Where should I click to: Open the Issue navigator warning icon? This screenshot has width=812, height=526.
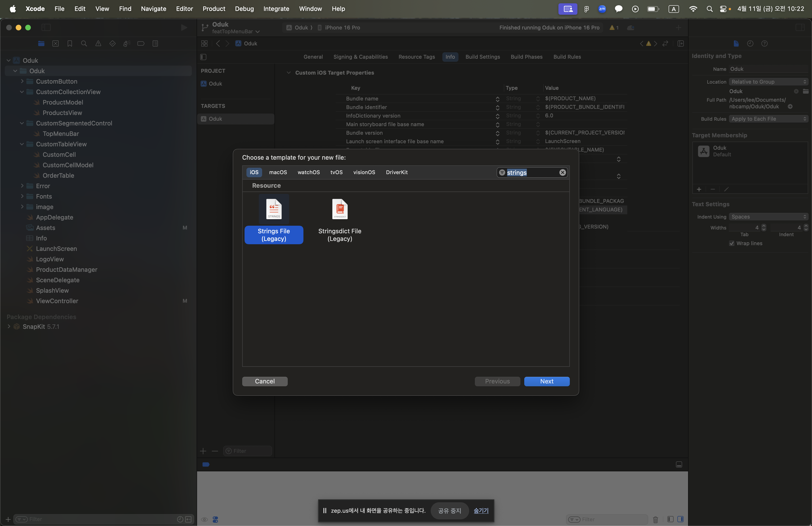tap(98, 43)
